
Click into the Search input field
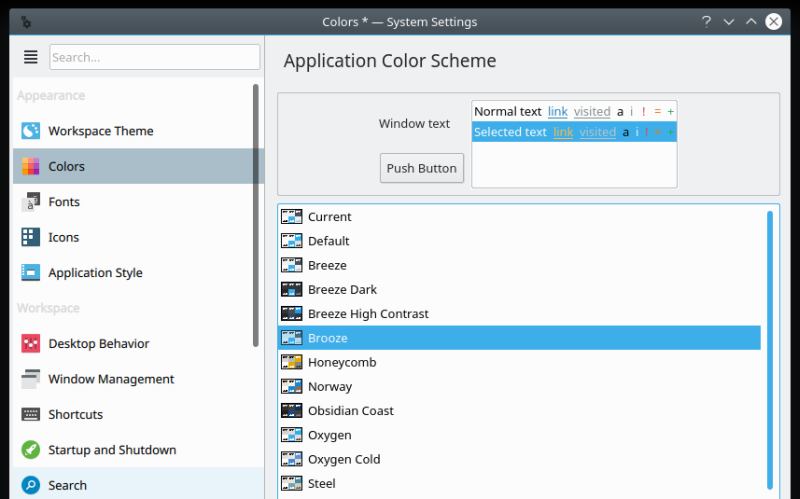(x=154, y=57)
